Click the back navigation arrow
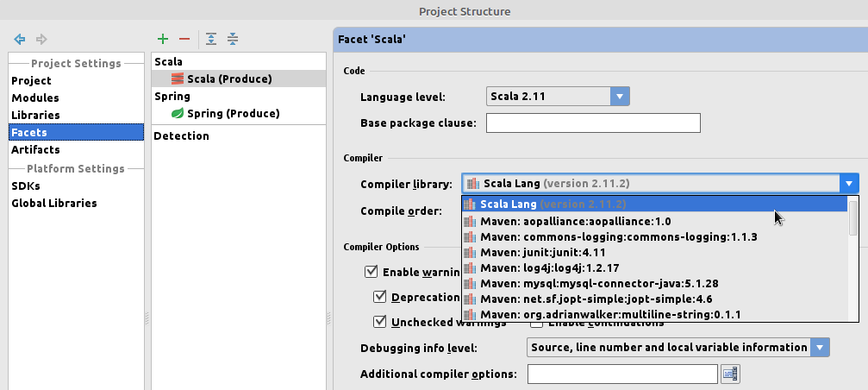The height and width of the screenshot is (390, 868). pos(20,40)
